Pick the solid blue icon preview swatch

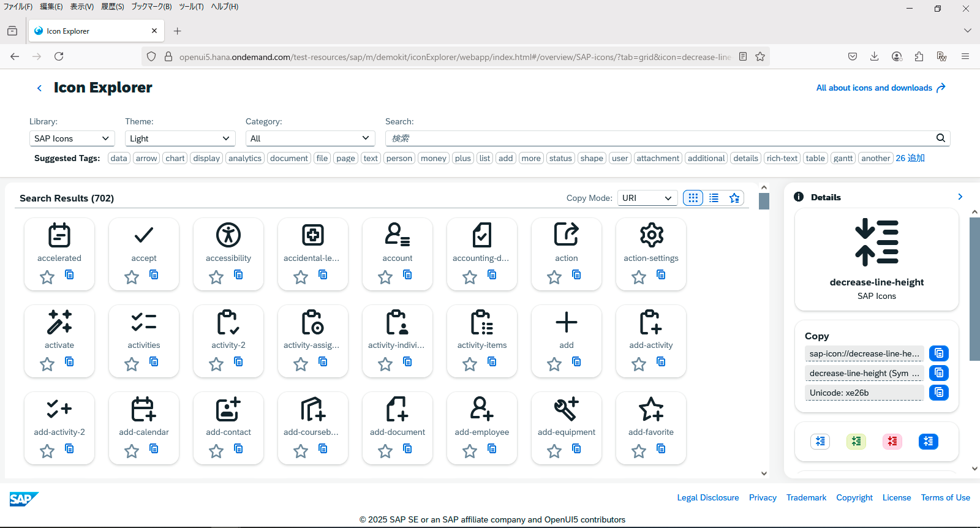tap(929, 441)
